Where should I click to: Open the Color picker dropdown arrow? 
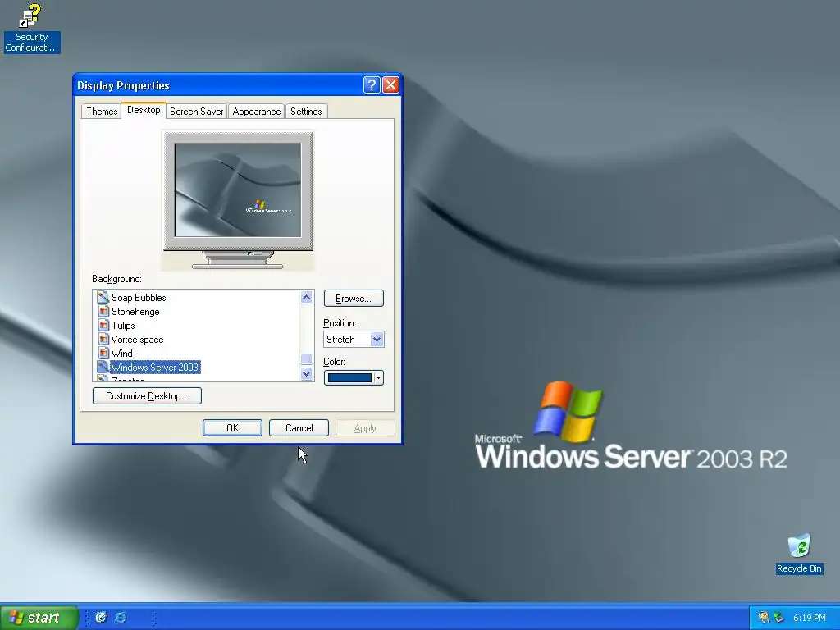378,377
